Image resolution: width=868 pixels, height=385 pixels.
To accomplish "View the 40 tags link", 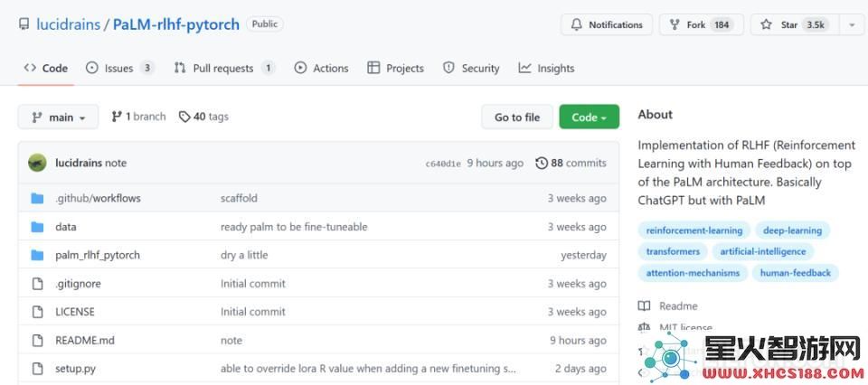I will (x=203, y=117).
